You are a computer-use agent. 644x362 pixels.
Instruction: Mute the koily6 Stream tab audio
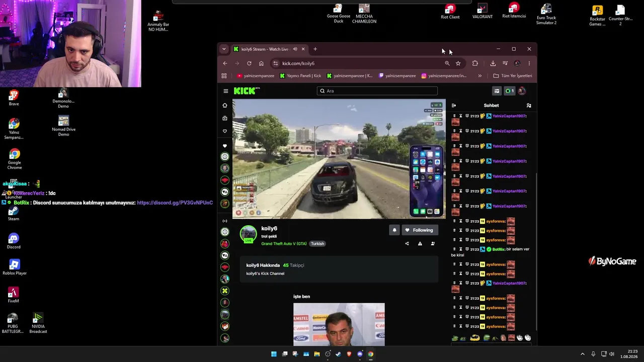(295, 49)
